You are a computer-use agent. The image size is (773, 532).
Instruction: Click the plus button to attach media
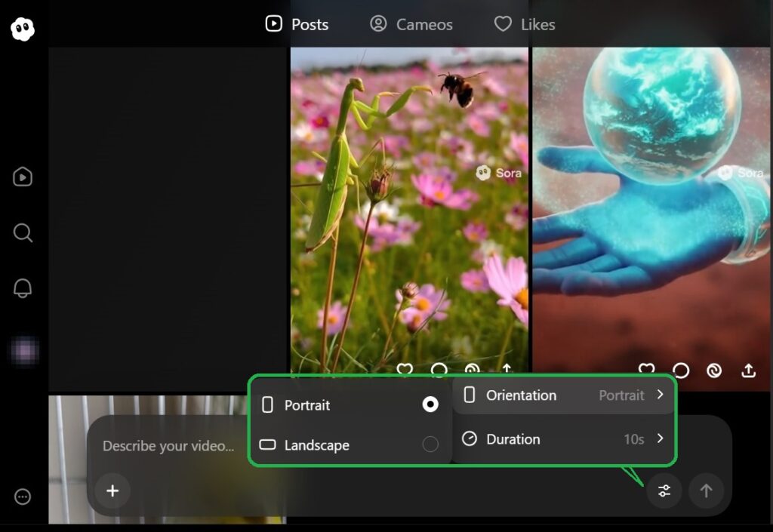point(112,491)
